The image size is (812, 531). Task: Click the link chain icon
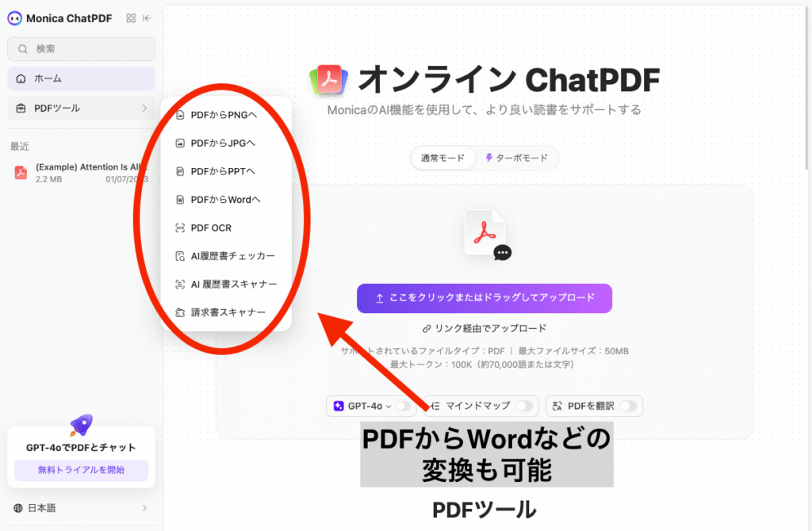click(427, 329)
